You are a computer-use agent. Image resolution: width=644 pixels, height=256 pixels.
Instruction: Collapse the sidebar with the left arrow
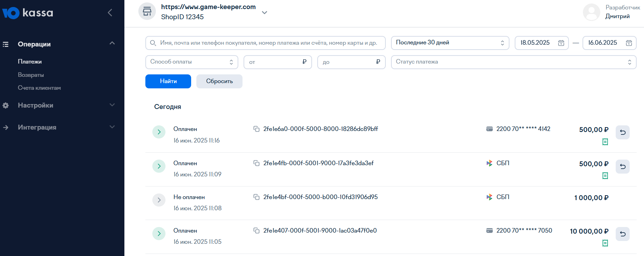[x=110, y=13]
